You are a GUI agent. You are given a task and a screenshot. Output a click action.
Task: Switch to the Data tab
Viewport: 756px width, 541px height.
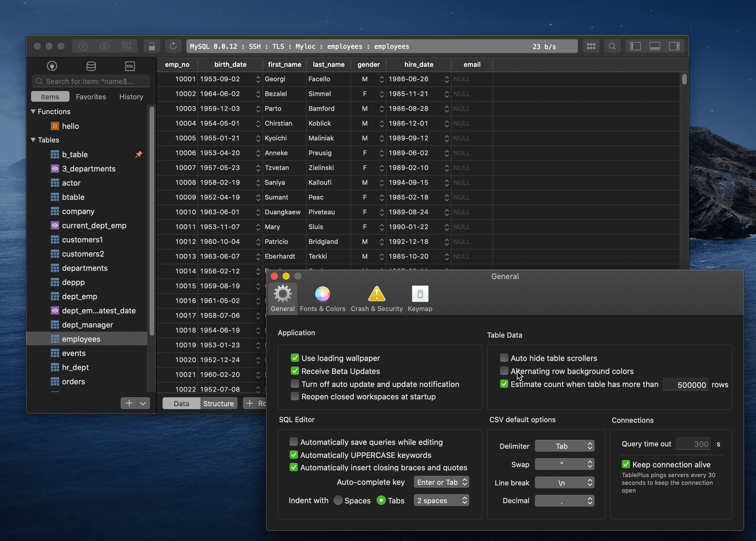(180, 403)
